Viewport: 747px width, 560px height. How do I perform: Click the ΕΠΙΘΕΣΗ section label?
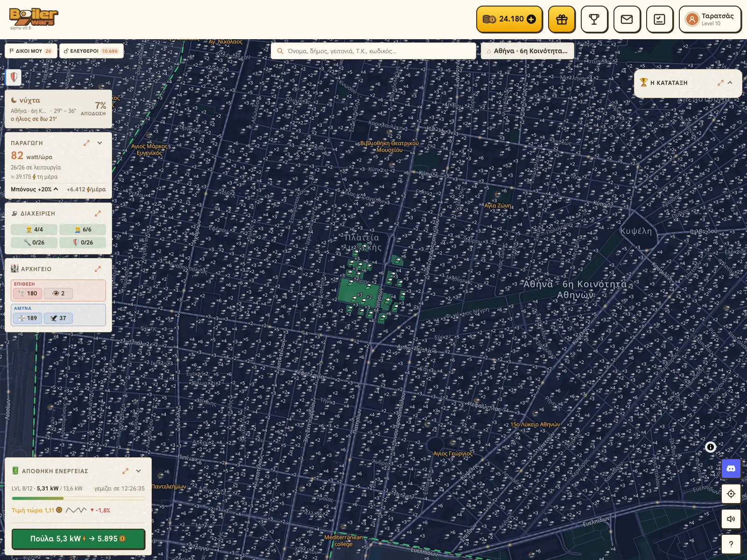pyautogui.click(x=24, y=284)
